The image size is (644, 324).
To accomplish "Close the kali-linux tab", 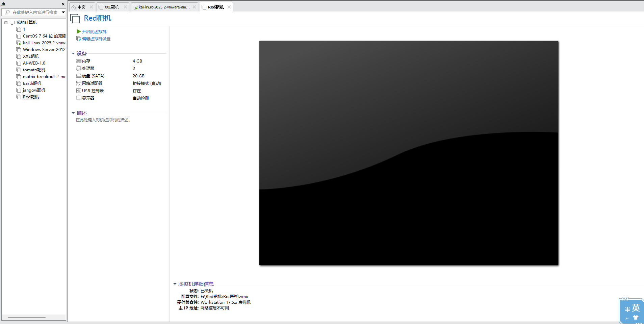I will [x=195, y=7].
